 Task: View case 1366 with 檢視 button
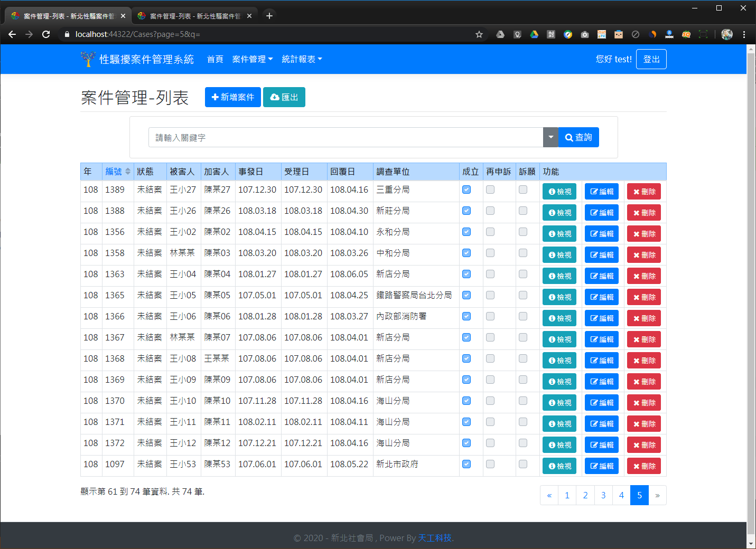coord(559,318)
